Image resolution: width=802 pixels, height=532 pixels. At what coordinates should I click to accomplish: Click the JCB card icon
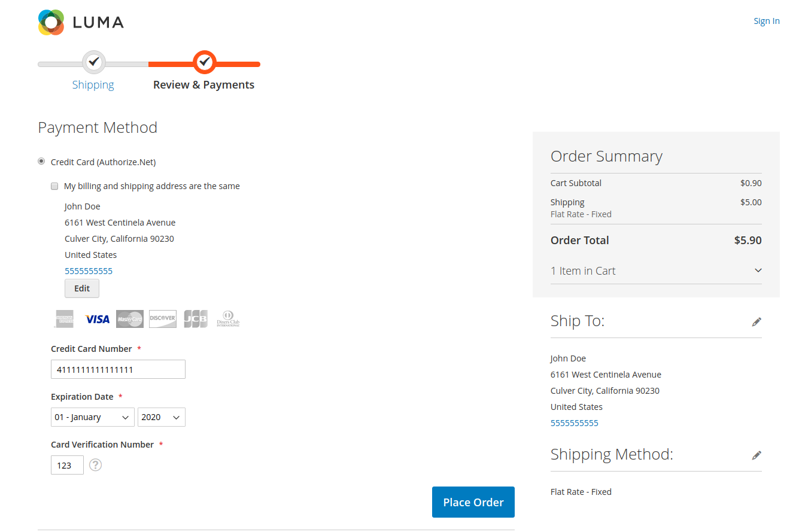click(196, 318)
